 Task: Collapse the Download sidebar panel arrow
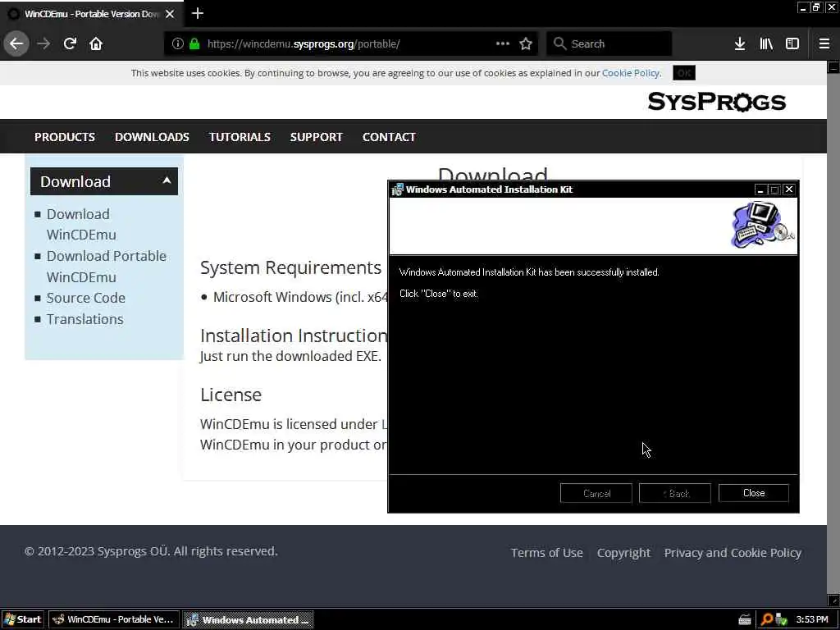(167, 180)
